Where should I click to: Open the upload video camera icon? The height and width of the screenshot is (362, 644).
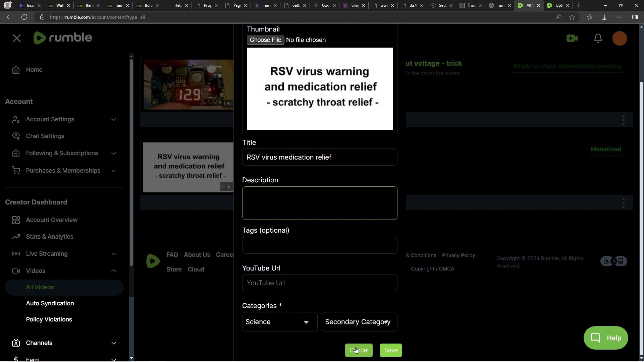[572, 38]
